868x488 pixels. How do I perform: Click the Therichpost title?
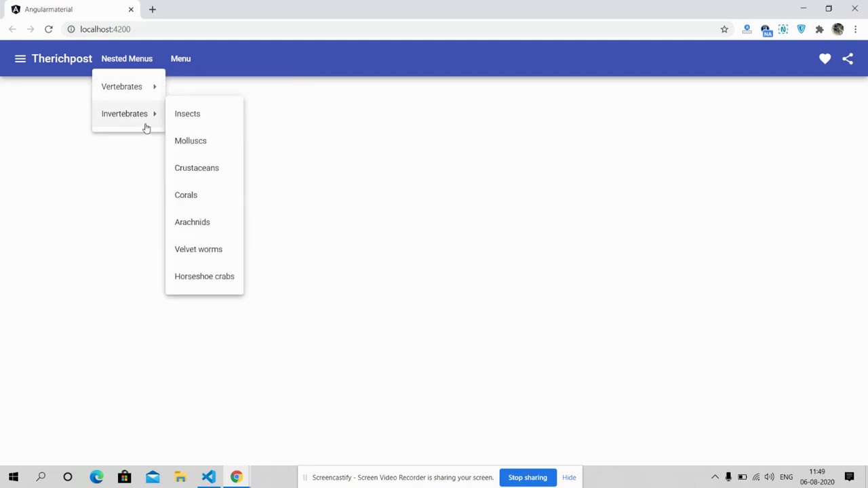pyautogui.click(x=62, y=59)
